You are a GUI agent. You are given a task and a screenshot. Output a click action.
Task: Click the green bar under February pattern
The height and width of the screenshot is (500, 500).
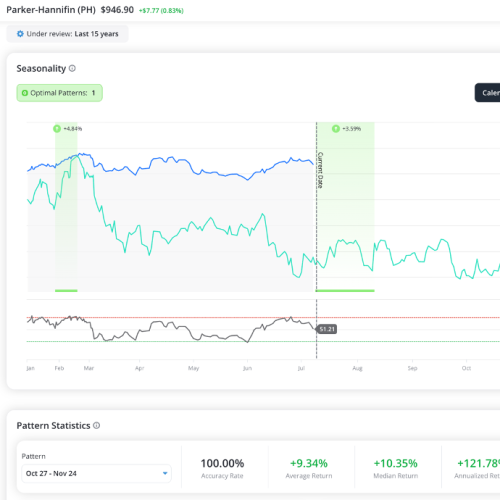[66, 291]
